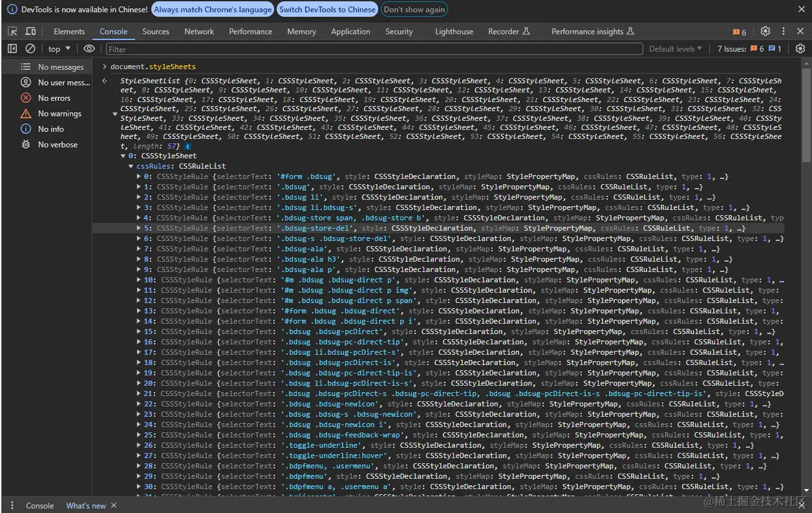
Task: Expand rule 5 '.bdsug-store-del'
Action: pos(139,228)
